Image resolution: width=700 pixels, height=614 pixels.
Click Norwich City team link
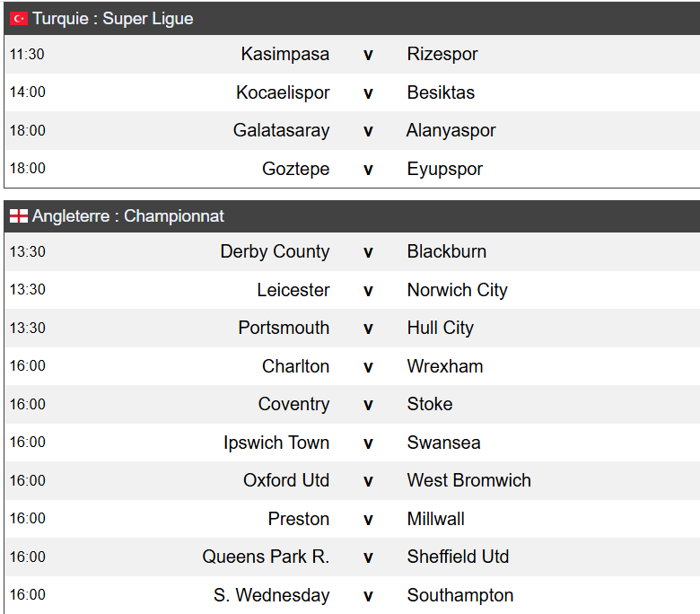coord(457,290)
